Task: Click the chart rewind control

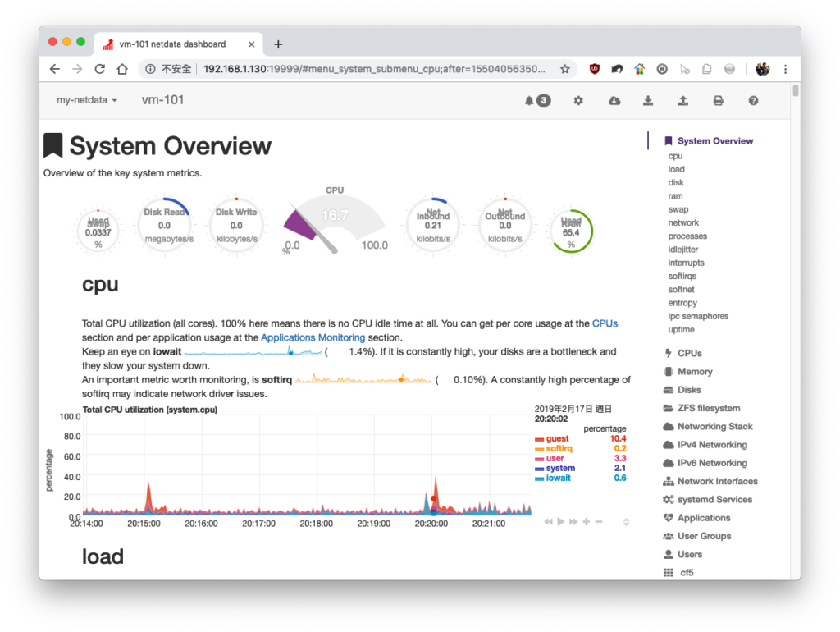Action: [x=548, y=521]
